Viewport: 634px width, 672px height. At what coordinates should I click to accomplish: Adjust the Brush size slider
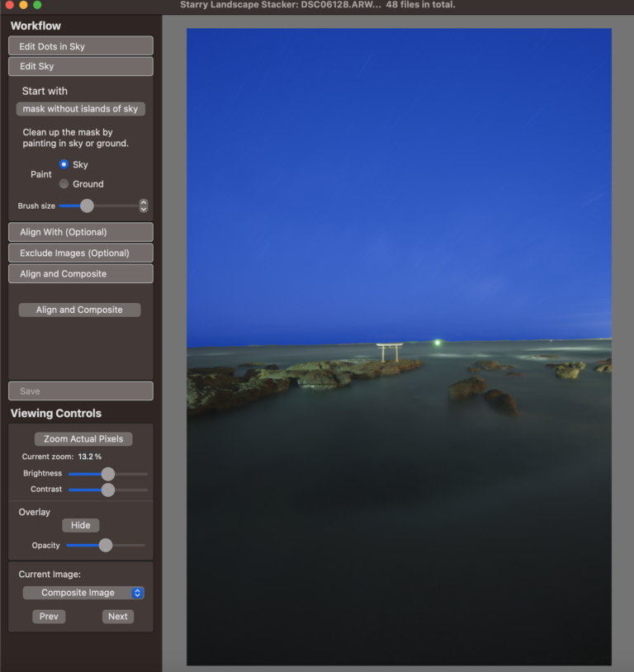pos(87,206)
